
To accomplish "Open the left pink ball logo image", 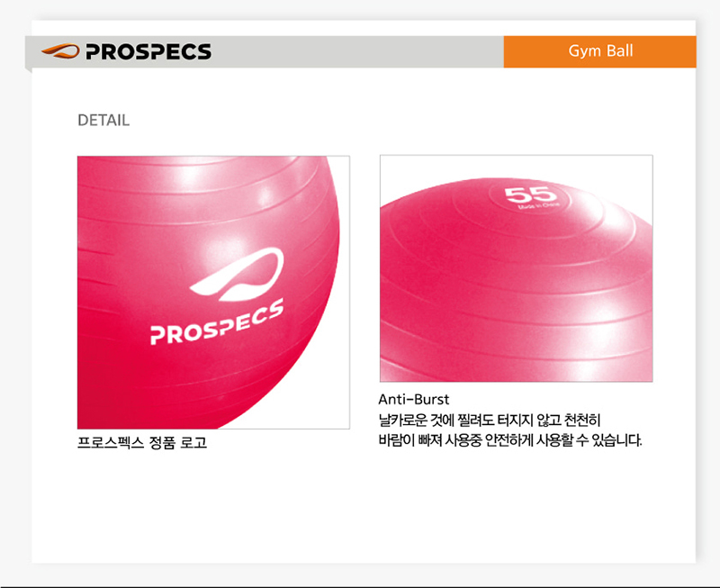I will pos(213,292).
